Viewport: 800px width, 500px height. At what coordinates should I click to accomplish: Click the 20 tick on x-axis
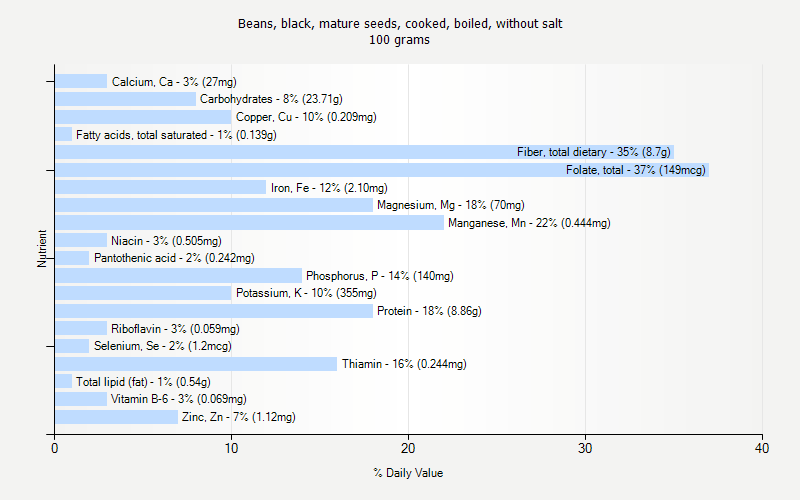pos(408,448)
